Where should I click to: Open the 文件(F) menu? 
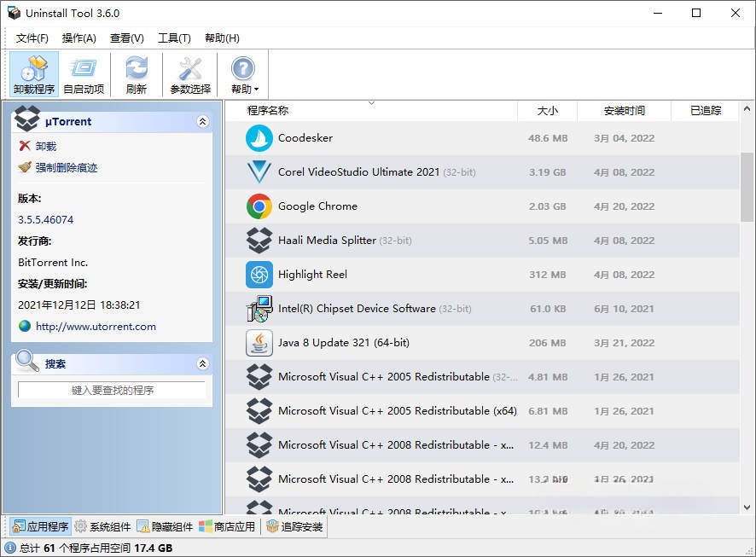click(x=32, y=38)
